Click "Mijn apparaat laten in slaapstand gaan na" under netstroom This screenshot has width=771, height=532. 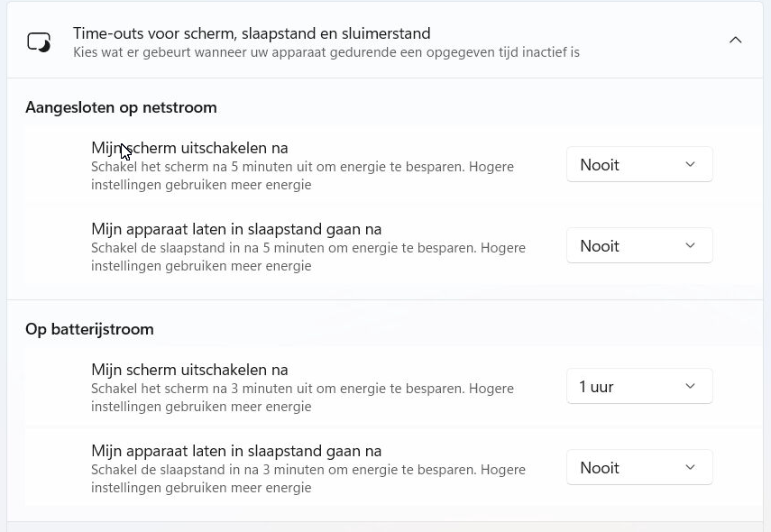[236, 229]
